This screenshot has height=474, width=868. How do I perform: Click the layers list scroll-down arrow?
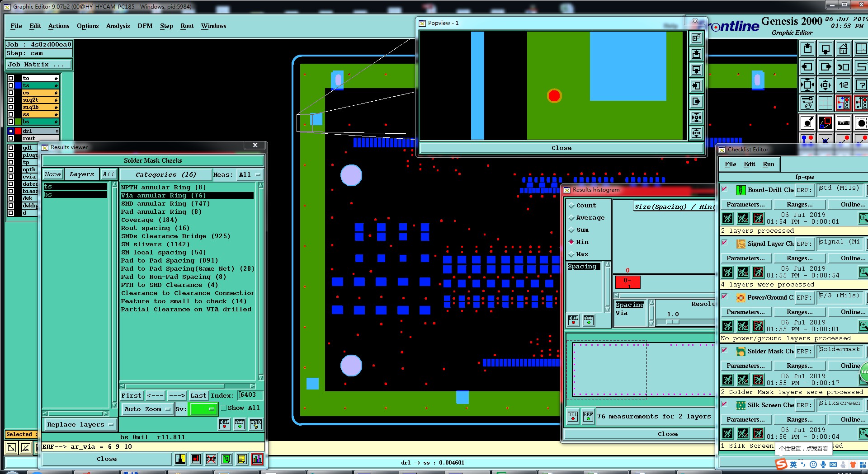(x=114, y=404)
